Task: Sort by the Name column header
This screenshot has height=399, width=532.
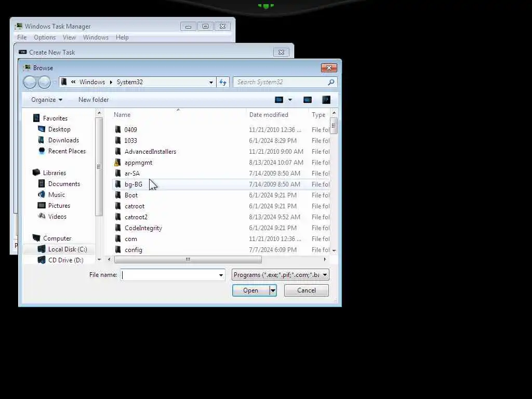Action: [x=122, y=115]
